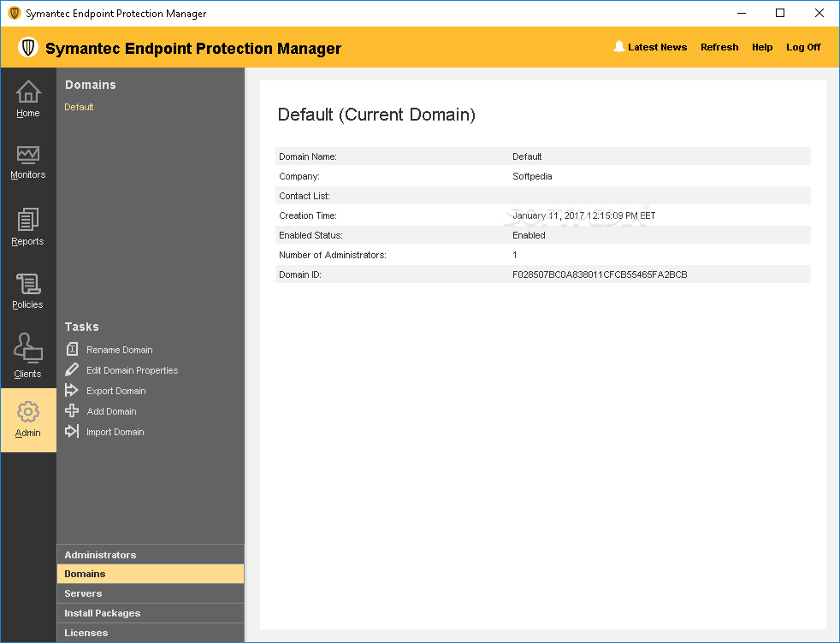Click the Number of Administrators value '1'
The image size is (840, 643).
[515, 255]
